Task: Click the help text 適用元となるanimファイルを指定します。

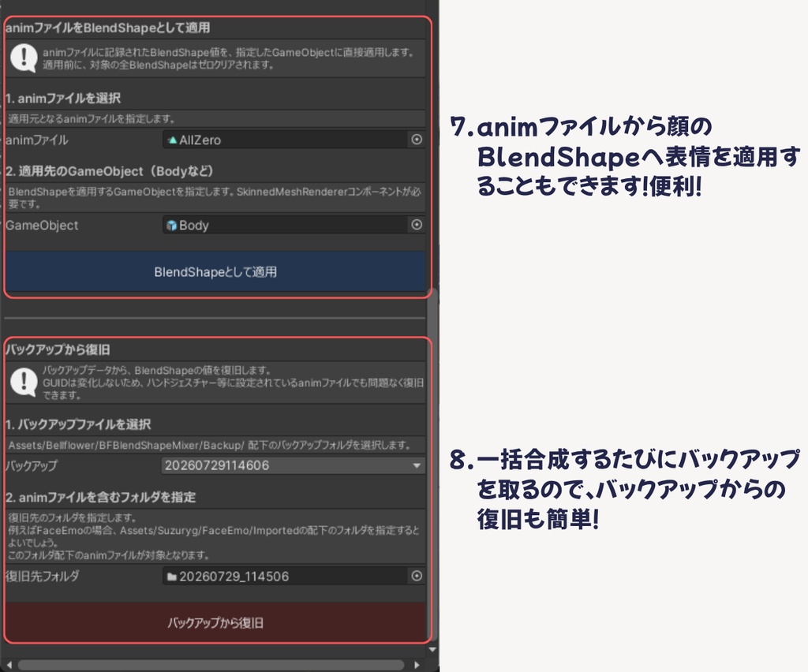Action: point(92,119)
